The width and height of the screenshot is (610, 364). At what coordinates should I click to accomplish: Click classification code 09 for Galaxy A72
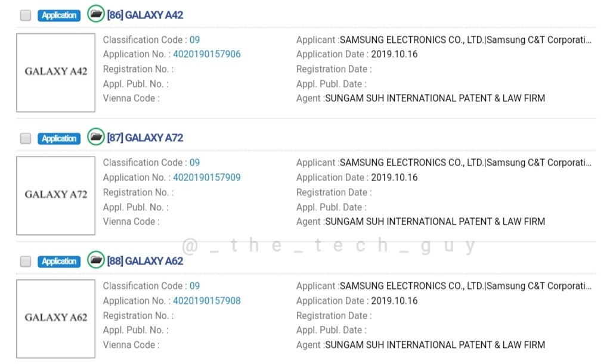pos(195,163)
